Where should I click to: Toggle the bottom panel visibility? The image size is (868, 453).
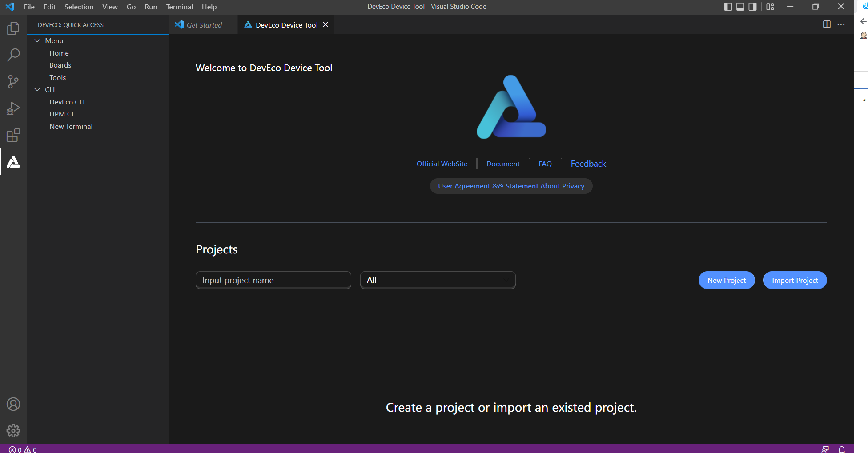click(x=740, y=7)
